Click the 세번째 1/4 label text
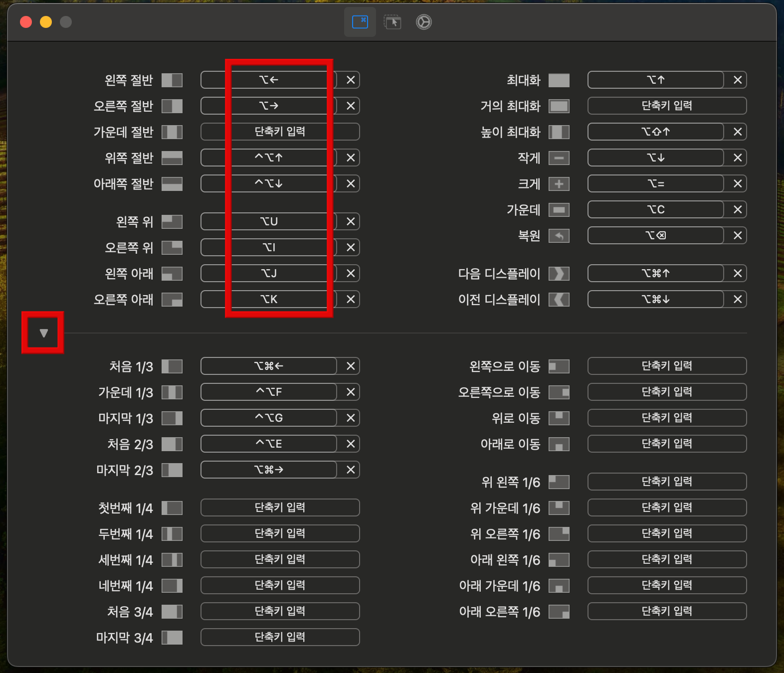The width and height of the screenshot is (784, 673). click(126, 560)
